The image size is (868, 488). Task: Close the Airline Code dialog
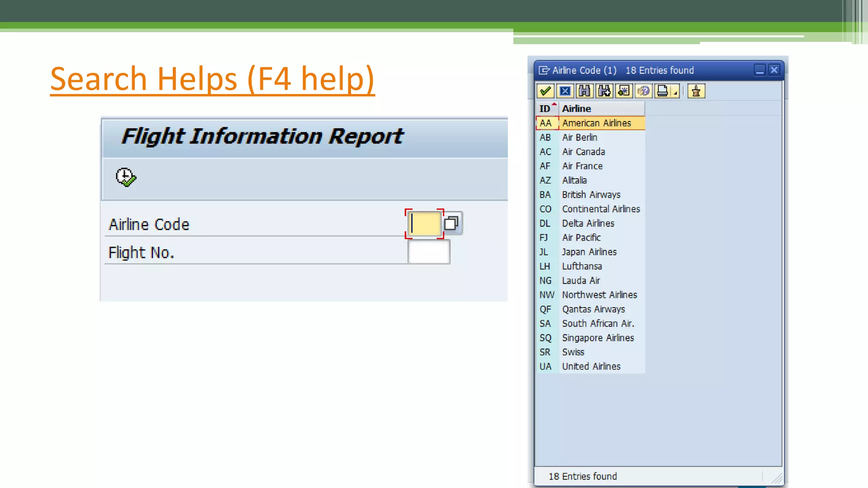774,70
